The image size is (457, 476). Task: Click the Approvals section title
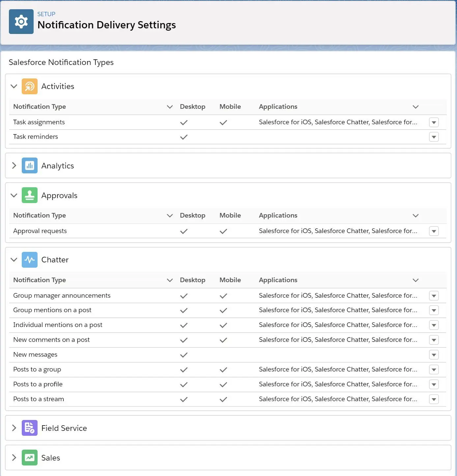click(59, 195)
